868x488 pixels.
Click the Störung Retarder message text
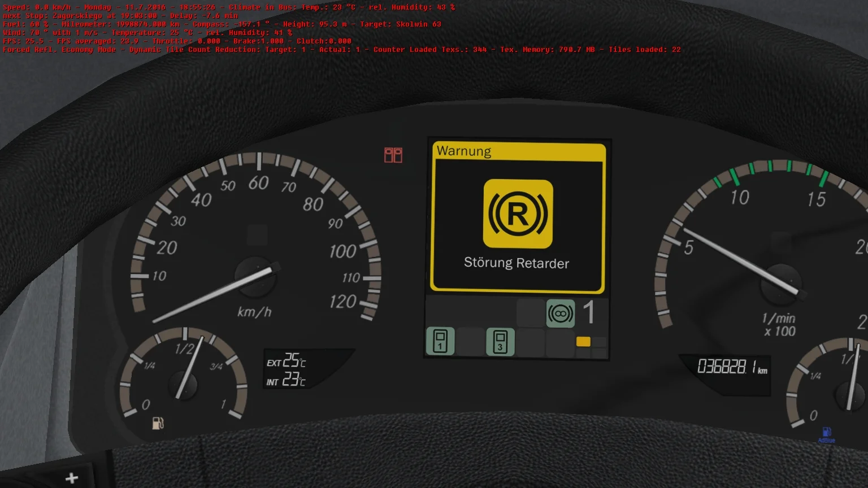pyautogui.click(x=517, y=263)
